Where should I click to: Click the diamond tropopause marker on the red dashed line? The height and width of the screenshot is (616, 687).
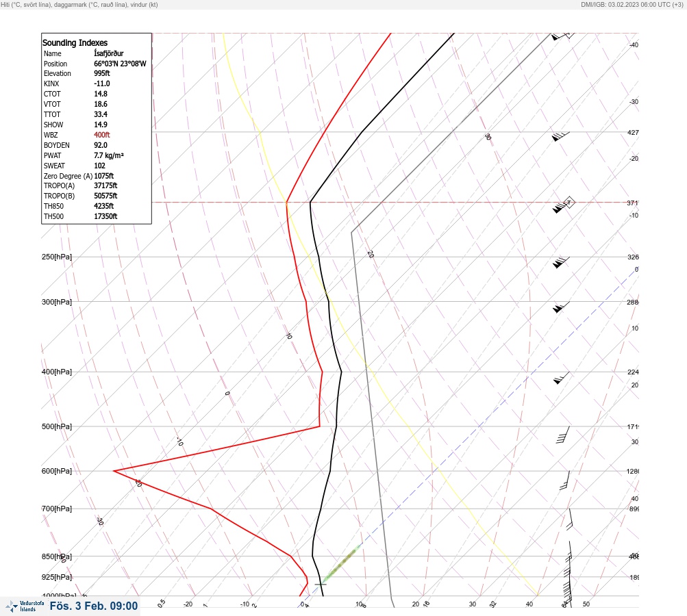click(569, 203)
